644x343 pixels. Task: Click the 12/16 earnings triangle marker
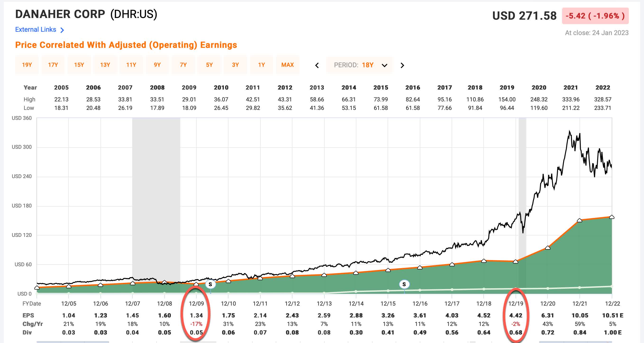click(x=420, y=267)
